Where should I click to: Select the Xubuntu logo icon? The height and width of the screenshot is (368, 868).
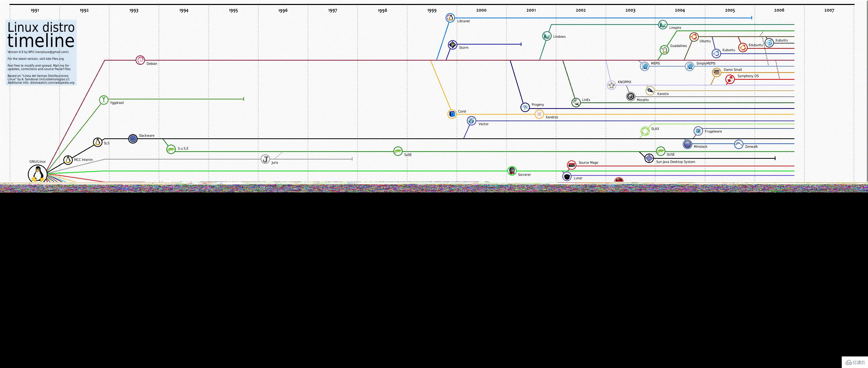coord(769,43)
